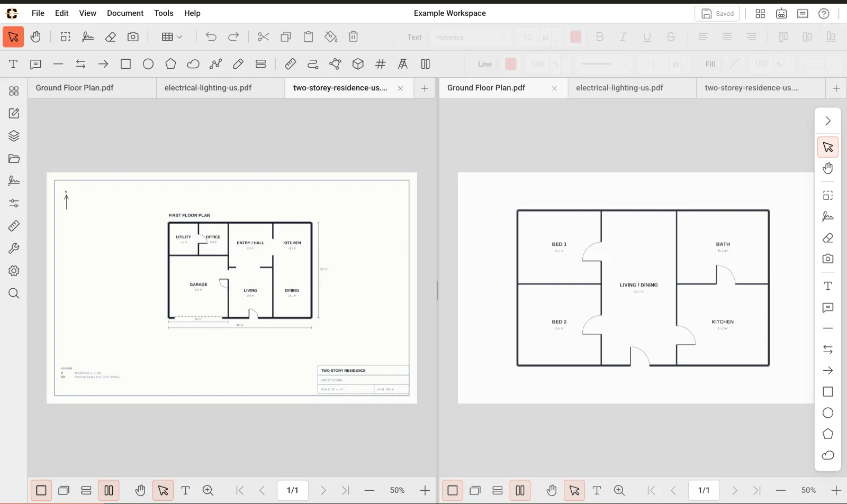The image size is (847, 504).
Task: Go to next page in right pane
Action: [734, 491]
